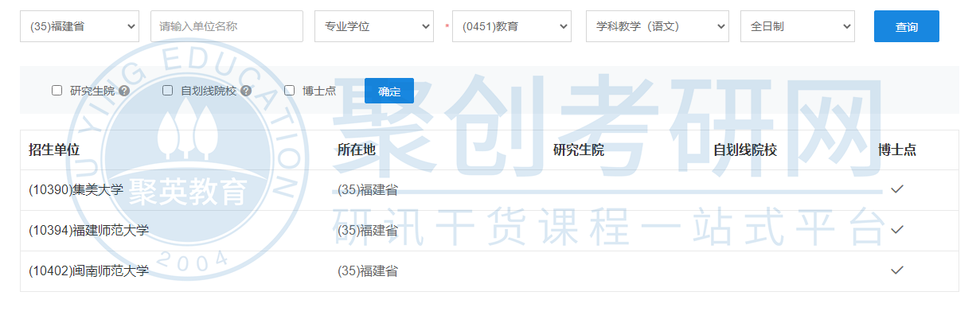Click the 招生单位 column header
Screen dimensions: 980x319
[x=54, y=150]
